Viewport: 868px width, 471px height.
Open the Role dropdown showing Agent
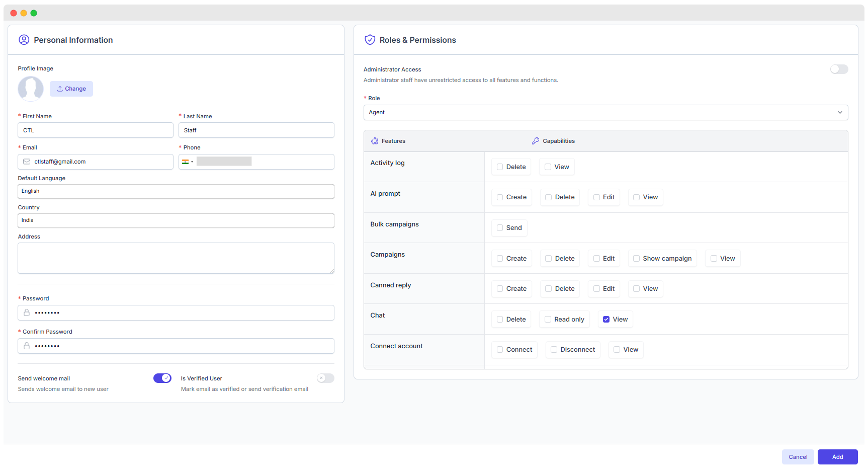605,112
